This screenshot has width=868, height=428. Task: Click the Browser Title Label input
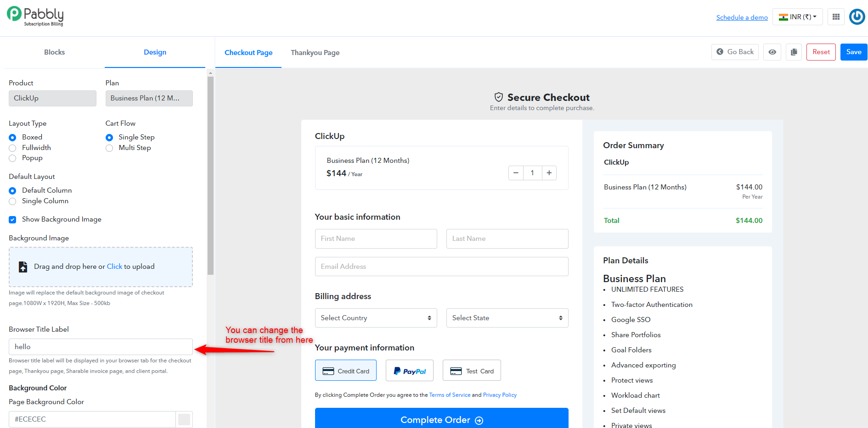click(101, 347)
